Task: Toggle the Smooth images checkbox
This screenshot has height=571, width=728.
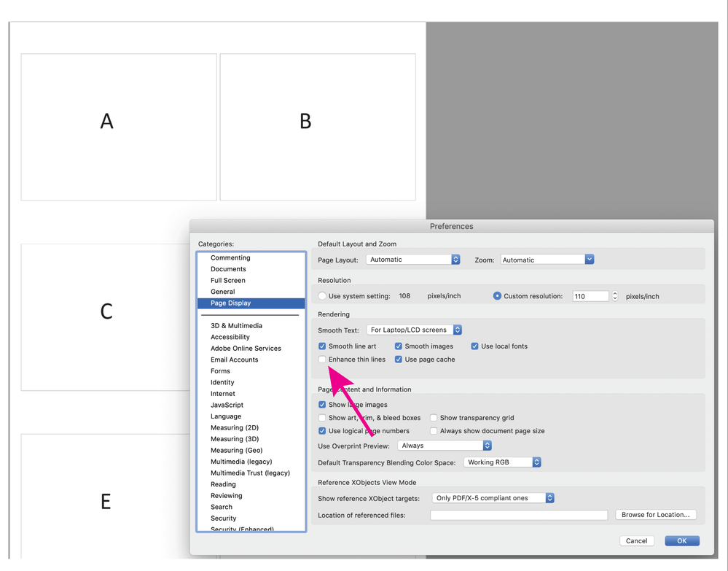Action: (399, 346)
